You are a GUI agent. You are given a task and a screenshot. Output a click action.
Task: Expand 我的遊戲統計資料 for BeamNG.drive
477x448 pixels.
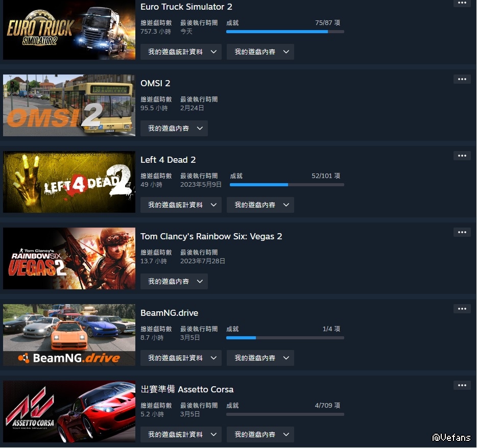pyautogui.click(x=181, y=358)
